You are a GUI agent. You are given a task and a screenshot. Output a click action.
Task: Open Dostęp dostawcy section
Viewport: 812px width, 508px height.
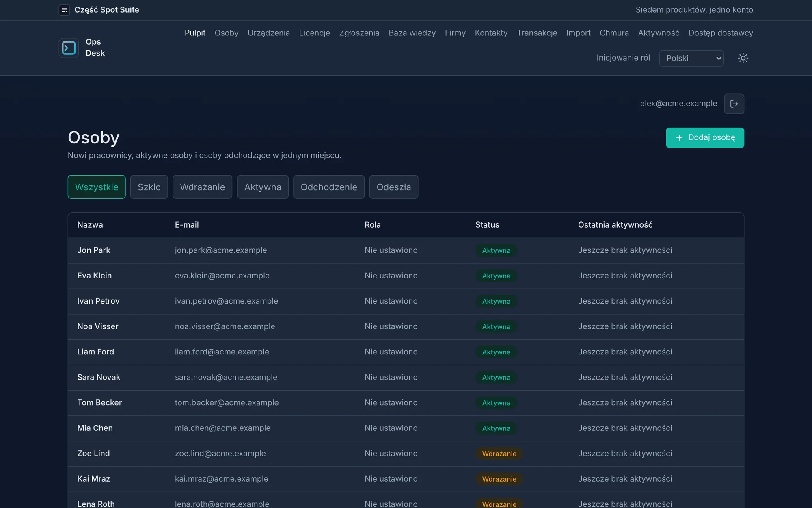[721, 33]
